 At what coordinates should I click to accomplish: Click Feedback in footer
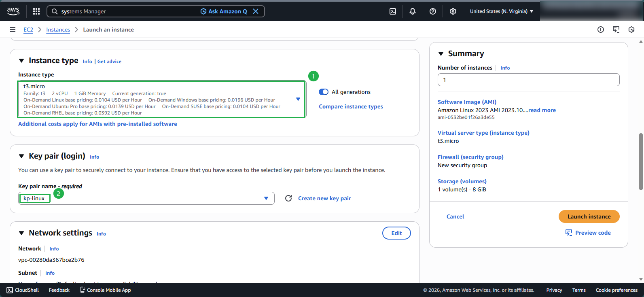(x=59, y=290)
